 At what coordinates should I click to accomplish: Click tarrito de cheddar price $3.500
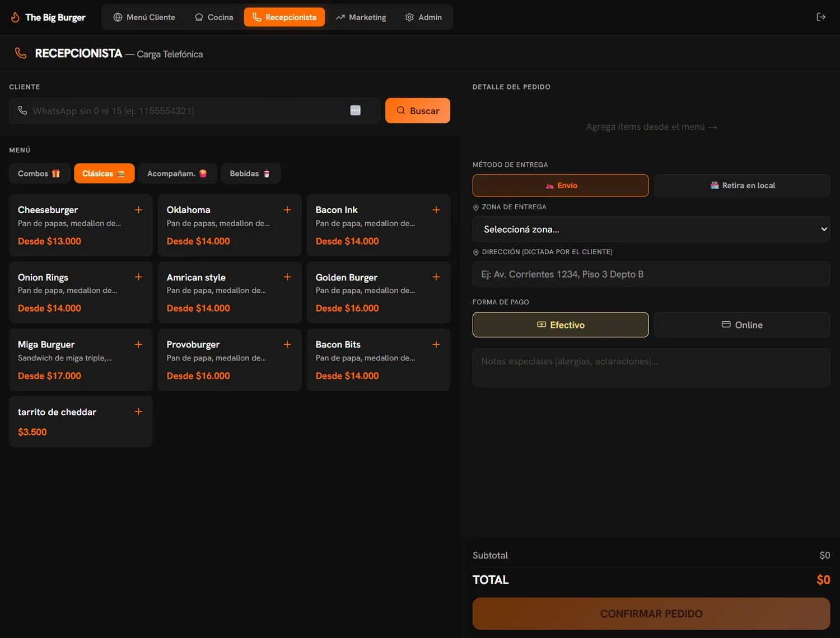click(32, 432)
